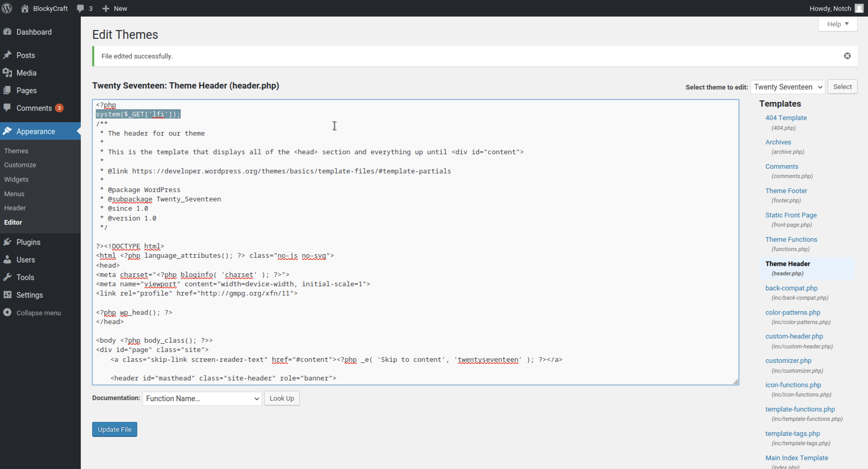The image size is (868, 469).
Task: Open the Theme Footer template
Action: (x=786, y=190)
